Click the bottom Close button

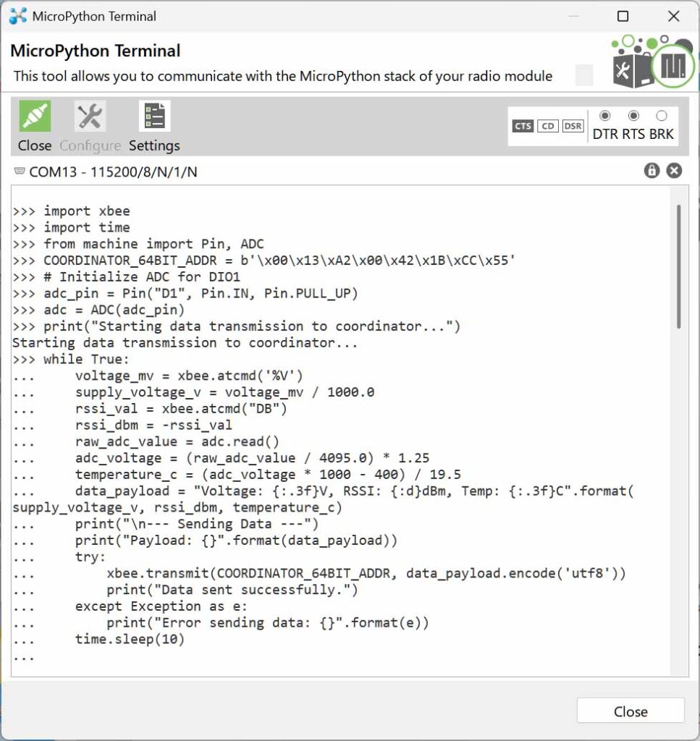point(631,711)
